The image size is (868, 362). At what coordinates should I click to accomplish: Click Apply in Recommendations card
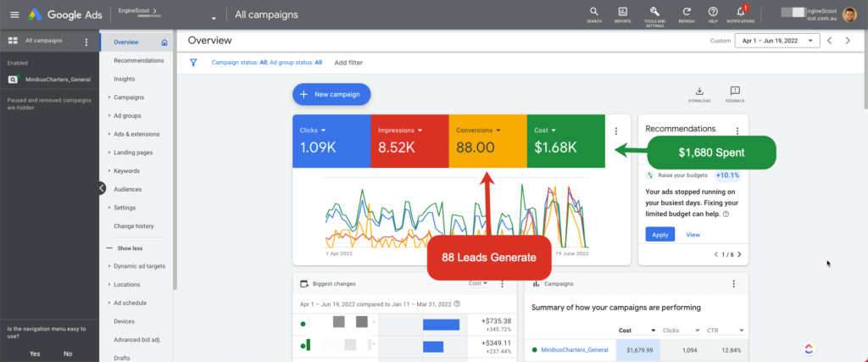pos(659,234)
